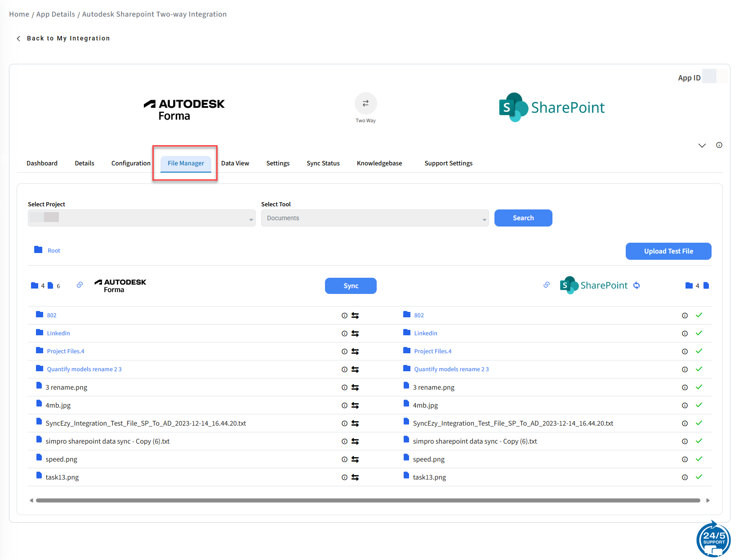Click the sync arrows for Linkedin folder
739x560 pixels.
355,333
